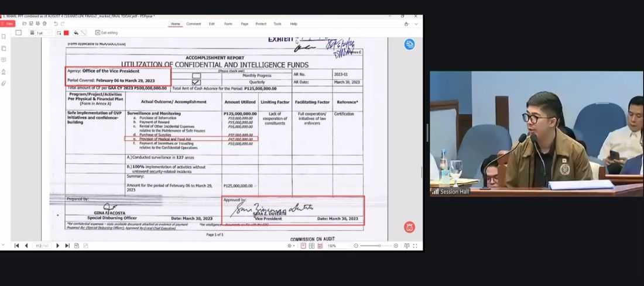Click the share icon at top right

coord(407,24)
